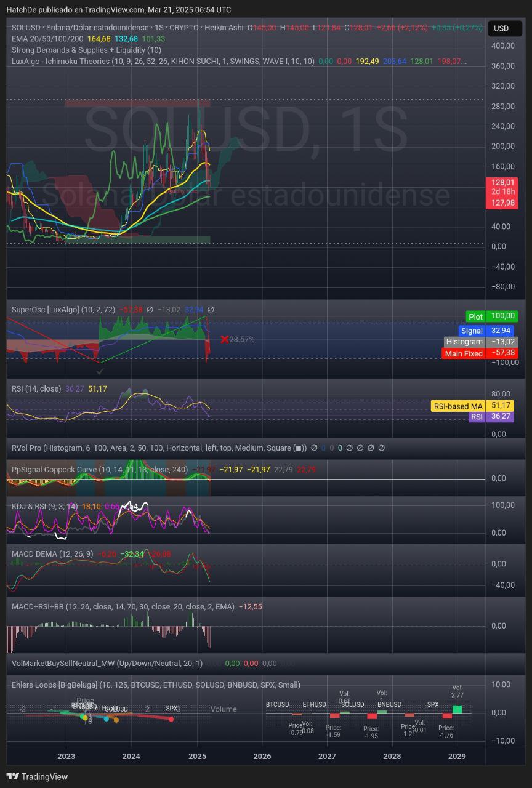Image resolution: width=532 pixels, height=788 pixels.
Task: Click the red X marker beside 28.57%
Action: (x=225, y=339)
